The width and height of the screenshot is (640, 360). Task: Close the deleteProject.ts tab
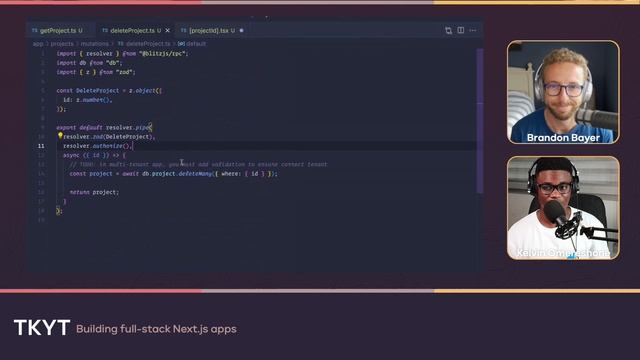[x=167, y=31]
